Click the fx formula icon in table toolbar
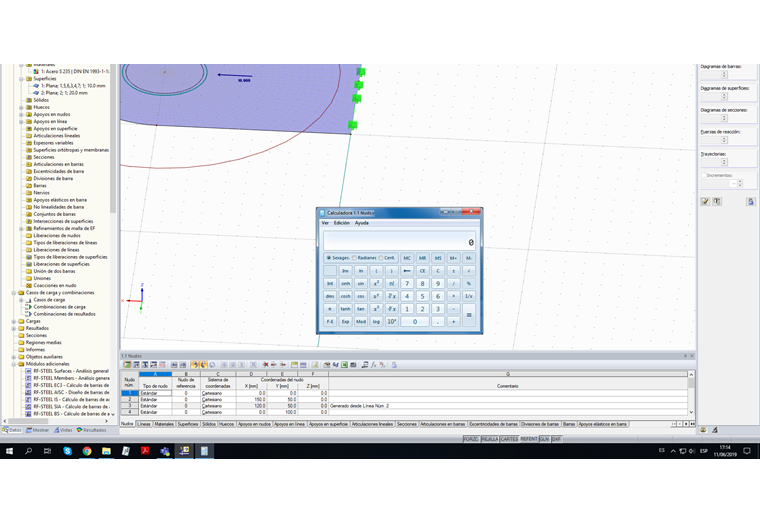This screenshot has height=524, width=760. pos(374,365)
